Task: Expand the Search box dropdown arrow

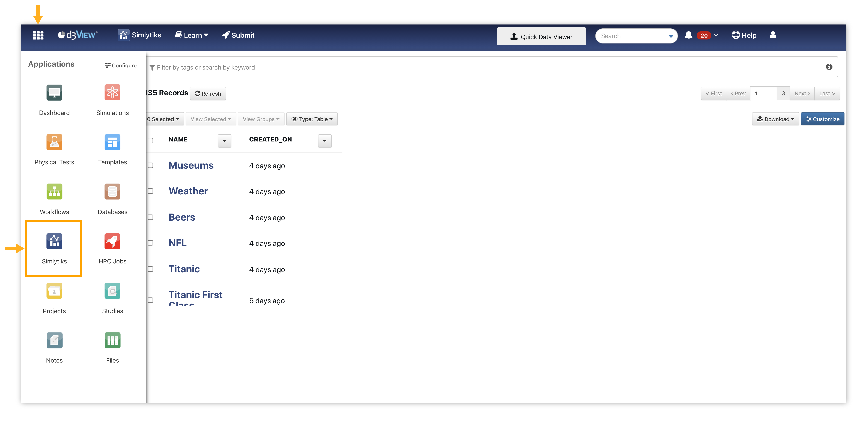Action: pyautogui.click(x=671, y=36)
